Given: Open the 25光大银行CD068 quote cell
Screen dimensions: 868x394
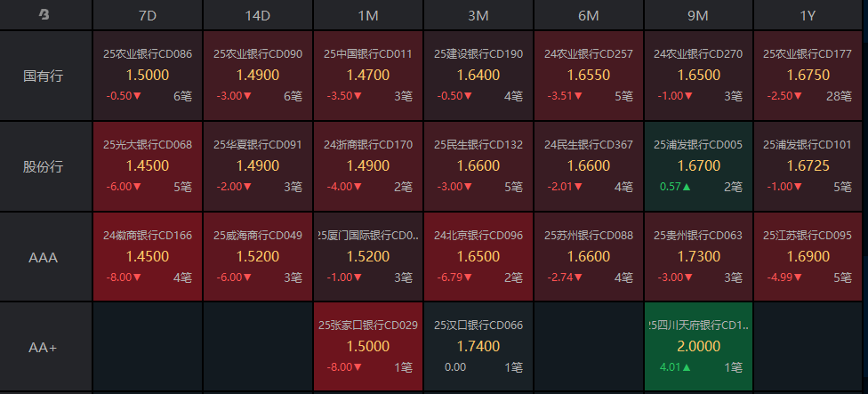Looking at the screenshot, I should tap(148, 166).
